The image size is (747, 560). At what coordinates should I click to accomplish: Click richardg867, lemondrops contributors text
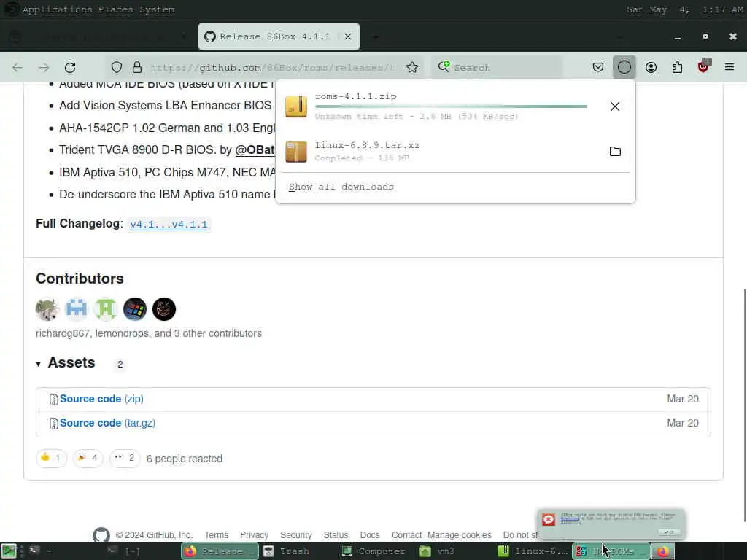[x=149, y=333]
